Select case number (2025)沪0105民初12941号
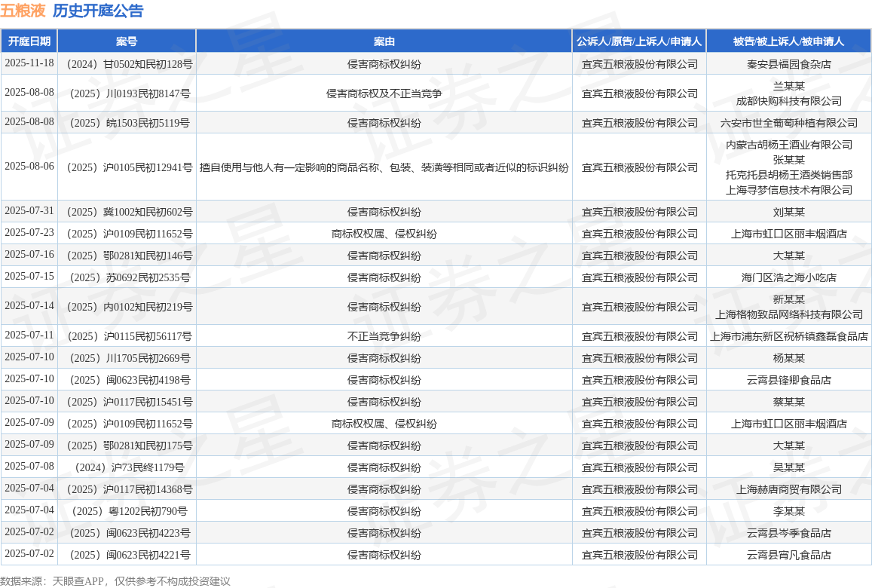This screenshot has width=872, height=588. click(130, 167)
